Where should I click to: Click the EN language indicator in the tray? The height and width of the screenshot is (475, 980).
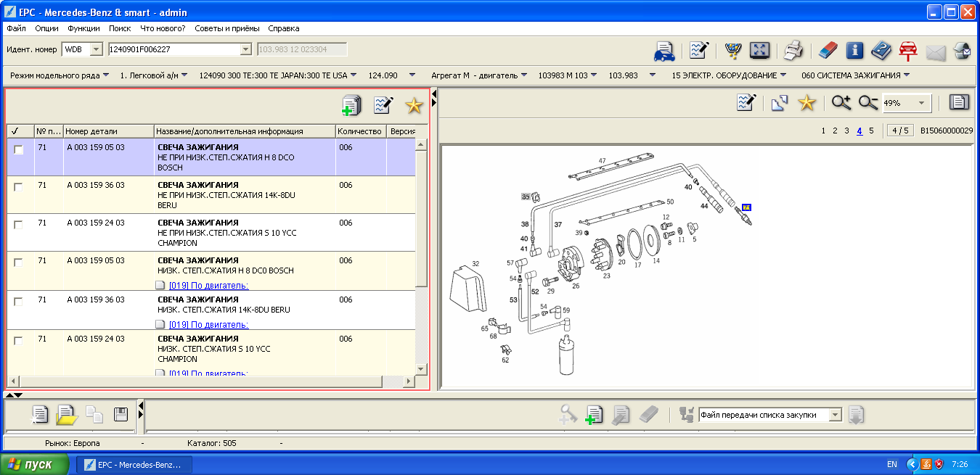click(x=891, y=464)
